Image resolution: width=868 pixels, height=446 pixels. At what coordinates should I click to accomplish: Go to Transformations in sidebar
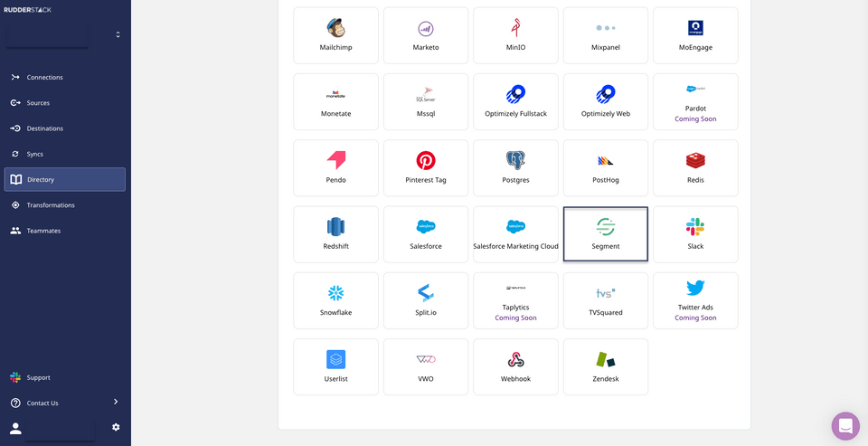tap(50, 205)
